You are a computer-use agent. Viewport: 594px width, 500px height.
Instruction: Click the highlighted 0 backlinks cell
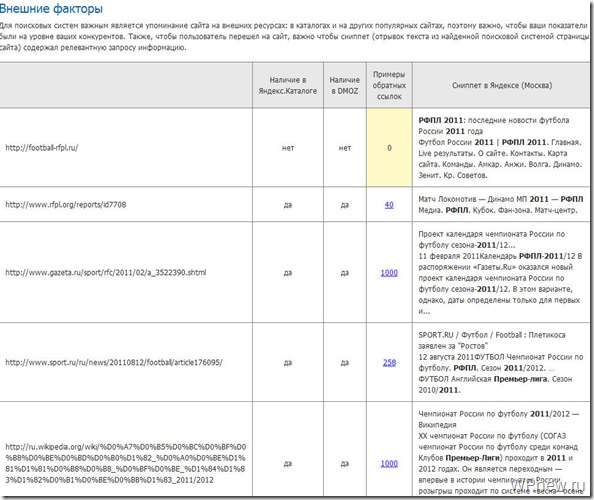(389, 148)
